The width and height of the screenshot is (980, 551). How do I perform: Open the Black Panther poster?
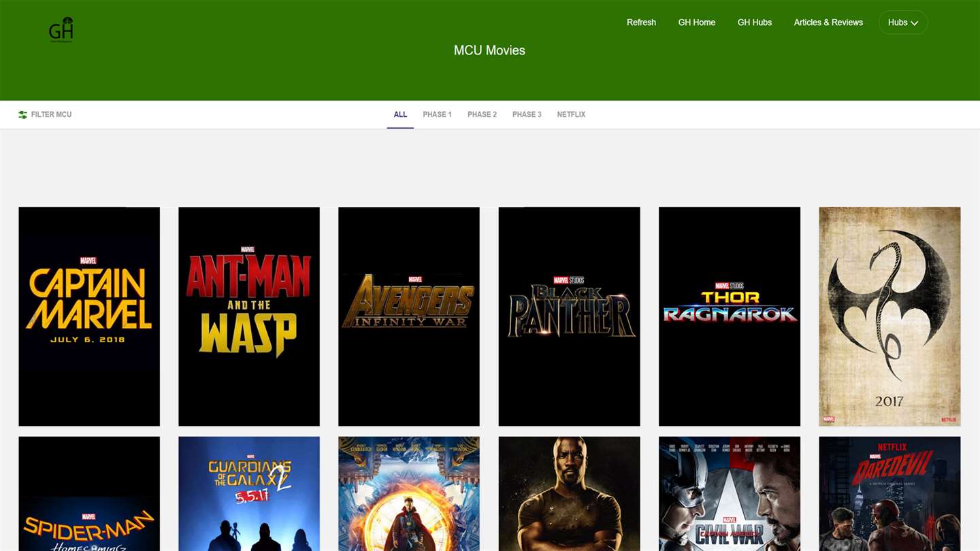570,316
